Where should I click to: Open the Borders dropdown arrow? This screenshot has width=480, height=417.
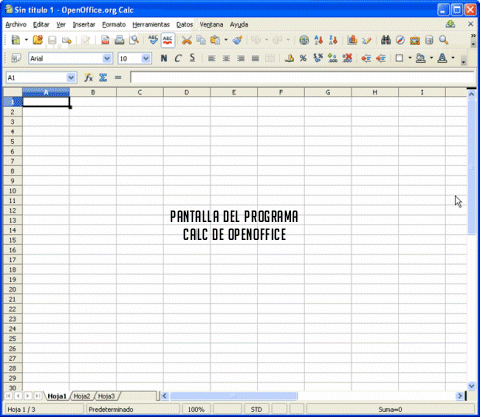click(x=410, y=59)
